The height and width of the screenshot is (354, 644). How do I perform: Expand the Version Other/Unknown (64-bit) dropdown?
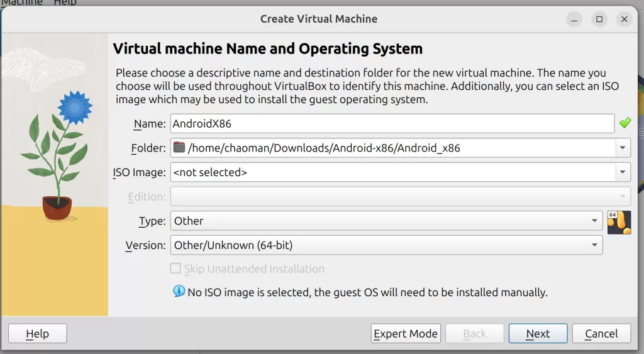click(x=386, y=245)
